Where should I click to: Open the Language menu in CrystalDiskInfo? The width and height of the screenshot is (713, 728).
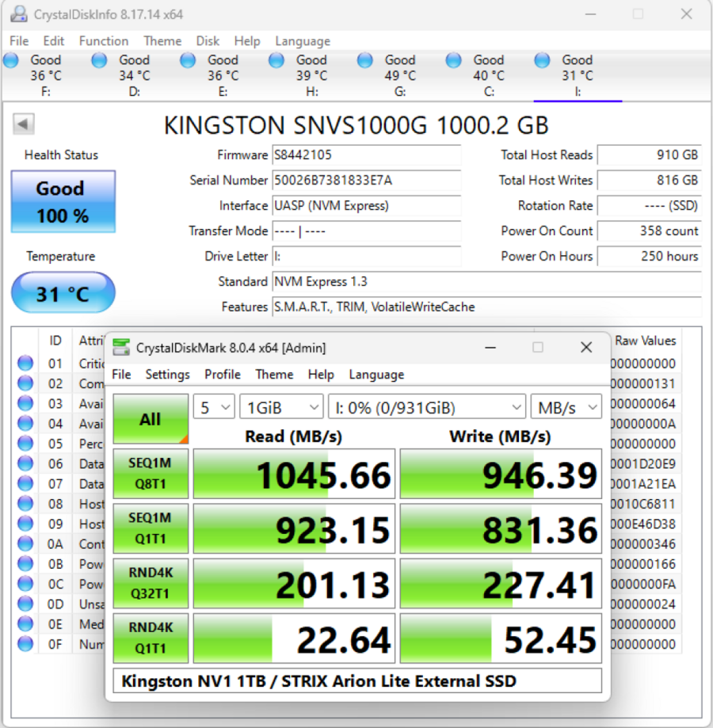coord(303,41)
